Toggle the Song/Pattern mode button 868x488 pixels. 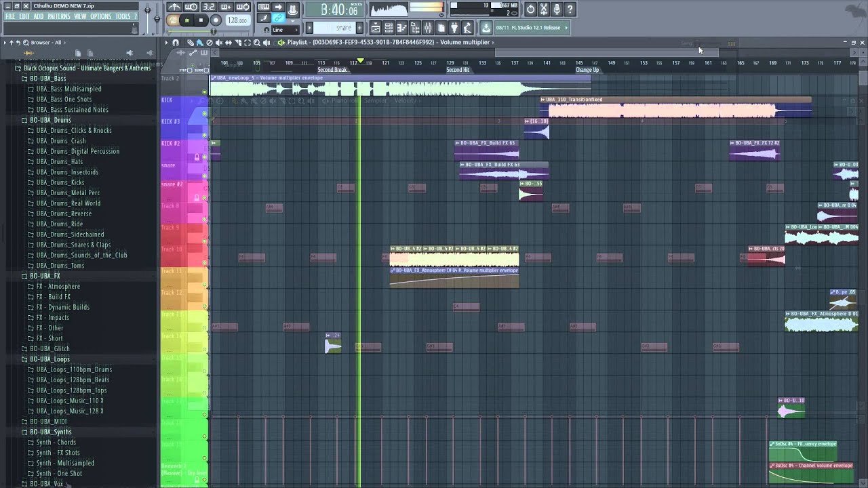tap(172, 20)
